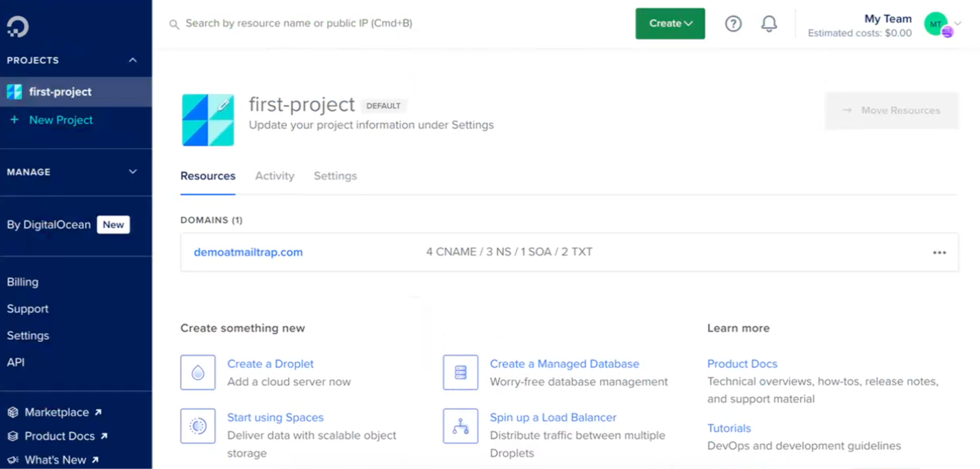This screenshot has width=980, height=469.
Task: Open By DigitalOcean in the sidebar
Action: coord(49,225)
